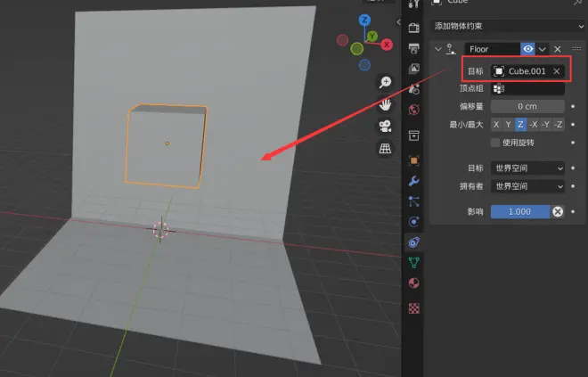Viewport: 588px width, 377px height.
Task: Open the Object properties tab
Action: tap(413, 160)
